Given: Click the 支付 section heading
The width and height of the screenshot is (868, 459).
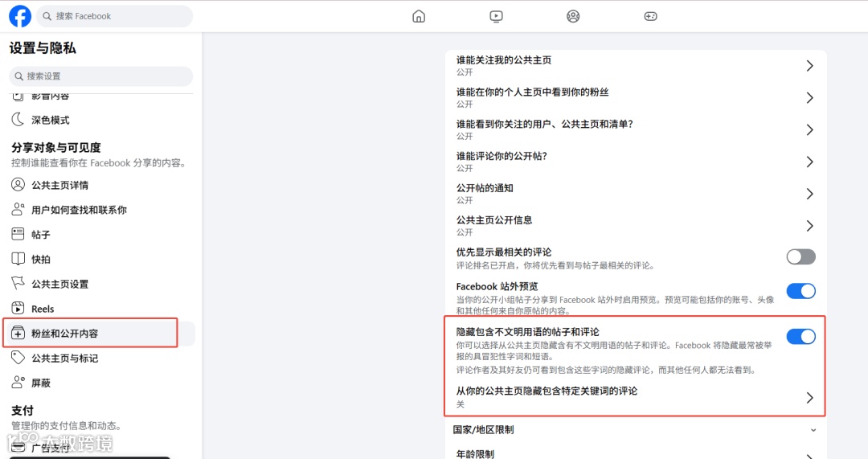Looking at the screenshot, I should click(x=23, y=411).
